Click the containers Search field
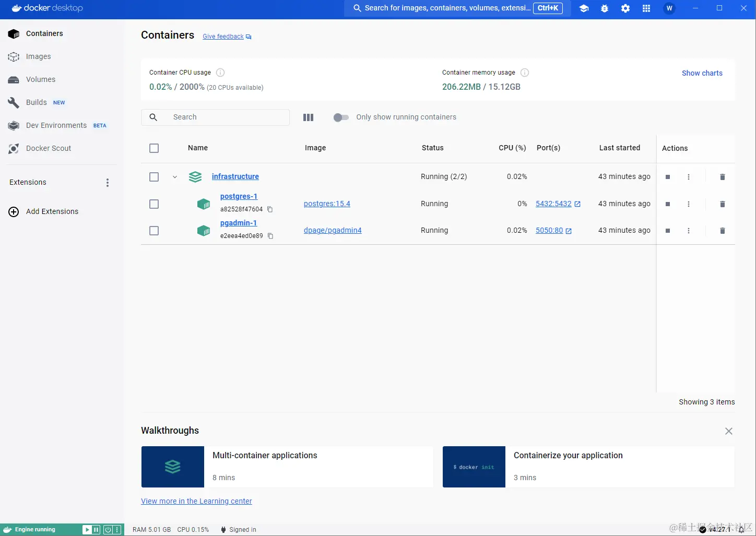 (215, 117)
